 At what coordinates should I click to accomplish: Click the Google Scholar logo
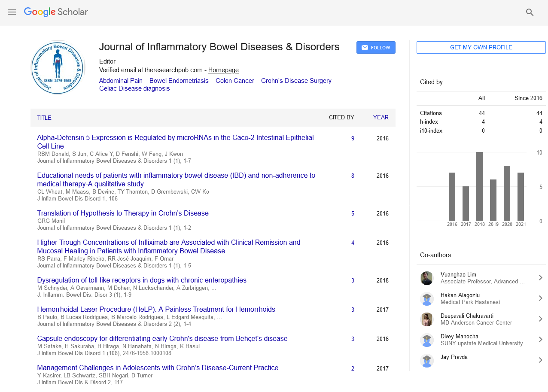pos(56,12)
